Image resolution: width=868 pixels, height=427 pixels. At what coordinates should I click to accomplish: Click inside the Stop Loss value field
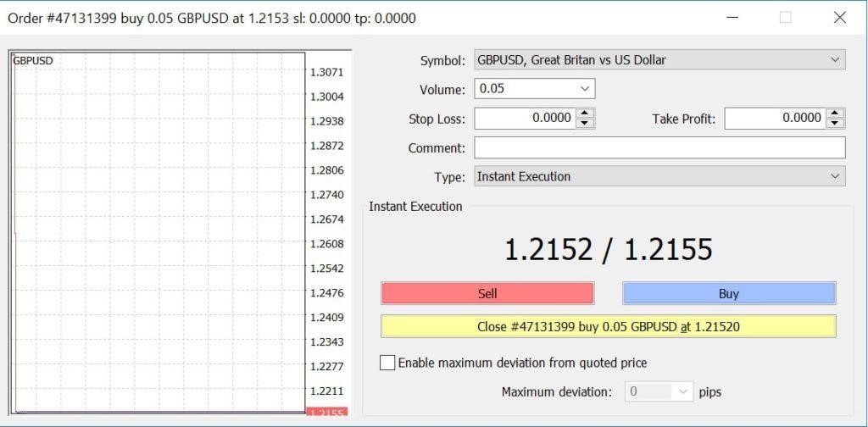coord(524,118)
